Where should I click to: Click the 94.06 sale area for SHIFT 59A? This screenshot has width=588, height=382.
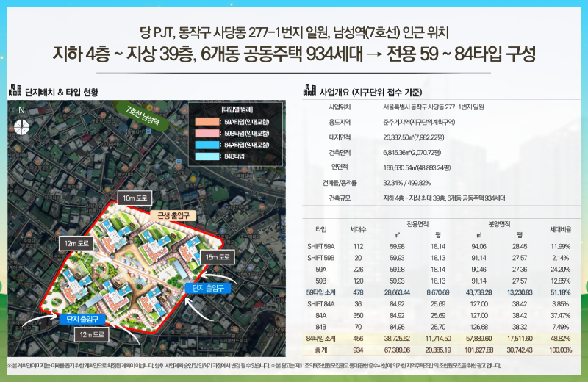[x=479, y=247]
